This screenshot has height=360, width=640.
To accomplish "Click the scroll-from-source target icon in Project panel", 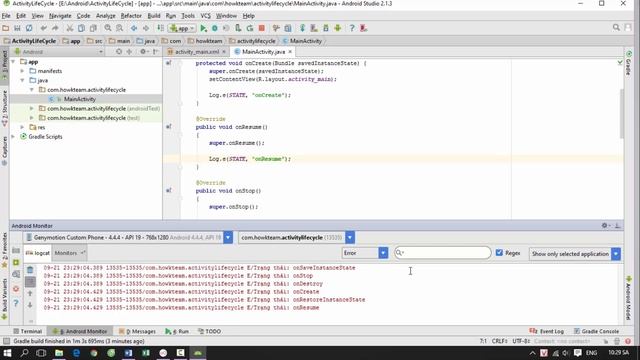I will pos(119,52).
